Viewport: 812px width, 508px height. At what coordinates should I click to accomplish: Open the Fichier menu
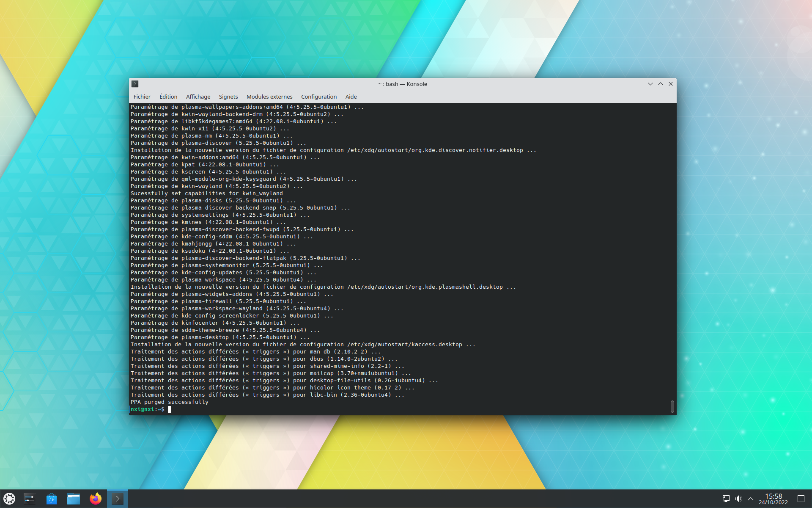click(x=142, y=97)
